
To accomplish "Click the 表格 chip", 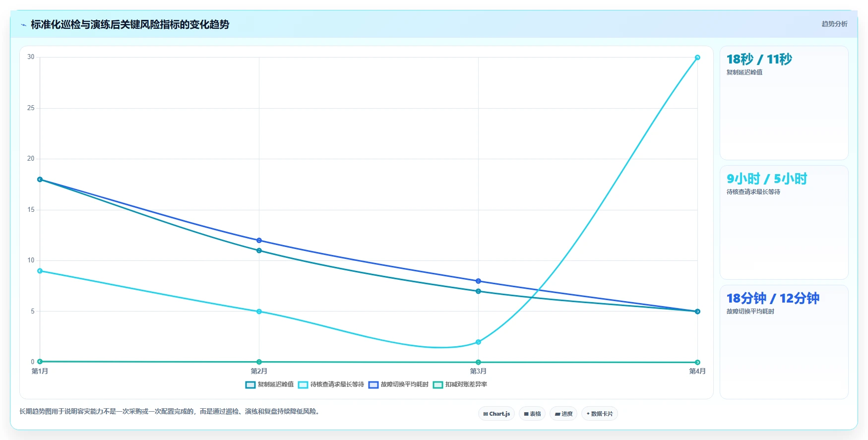I will click(532, 414).
